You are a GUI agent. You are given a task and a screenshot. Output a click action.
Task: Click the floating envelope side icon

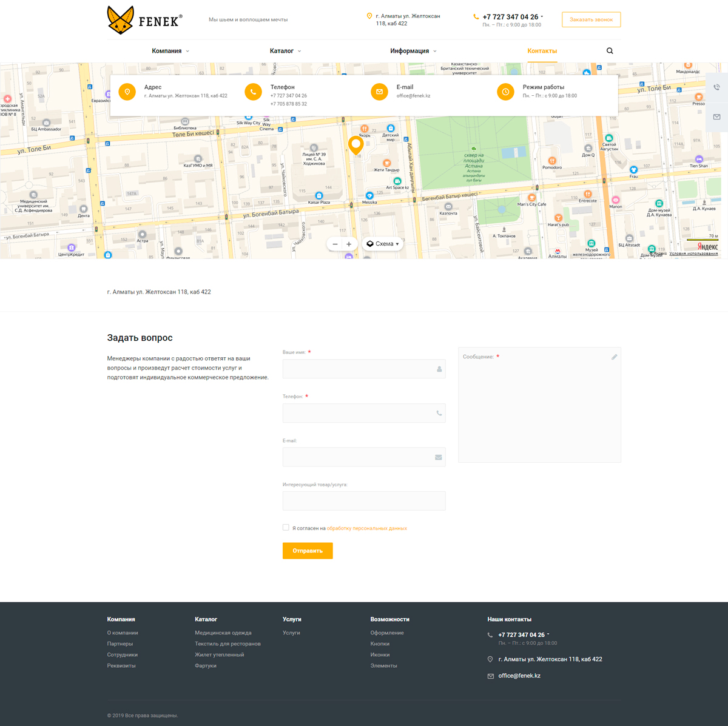716,116
